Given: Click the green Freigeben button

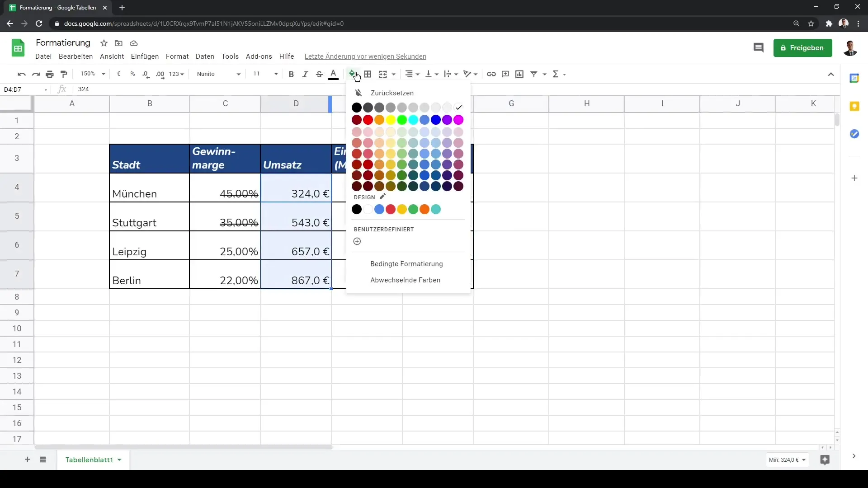Looking at the screenshot, I should (802, 47).
